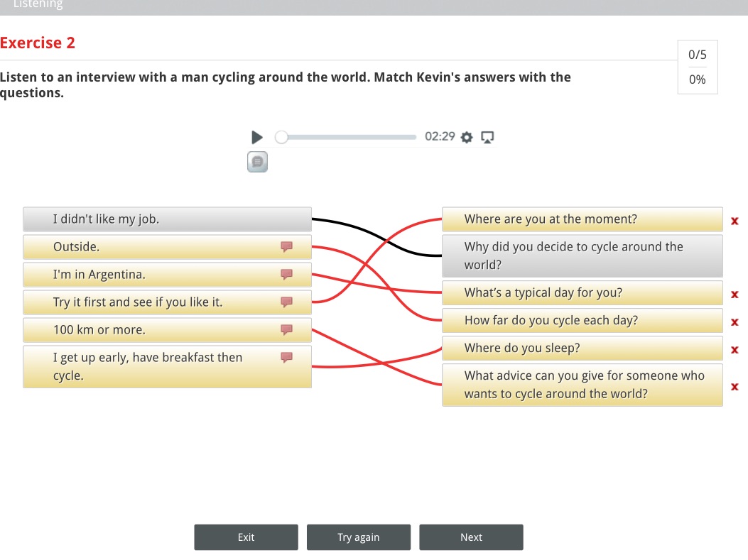Open feedback for "Try it first" answer

pyautogui.click(x=287, y=302)
